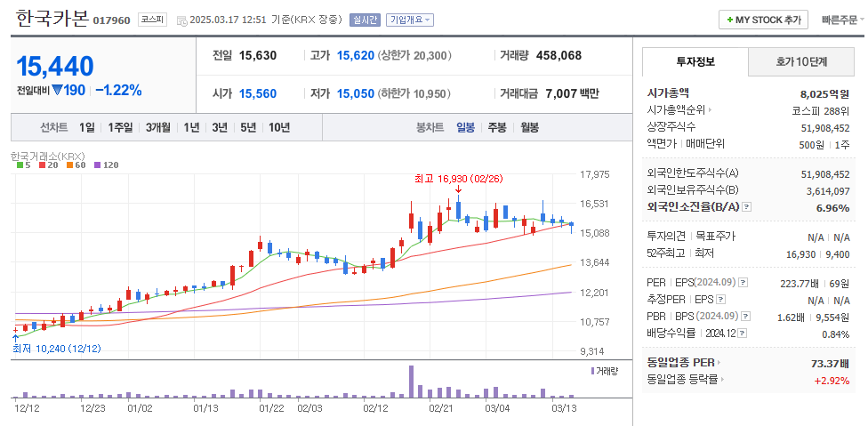
Task: Select the 1주일 line chart period
Action: point(120,128)
